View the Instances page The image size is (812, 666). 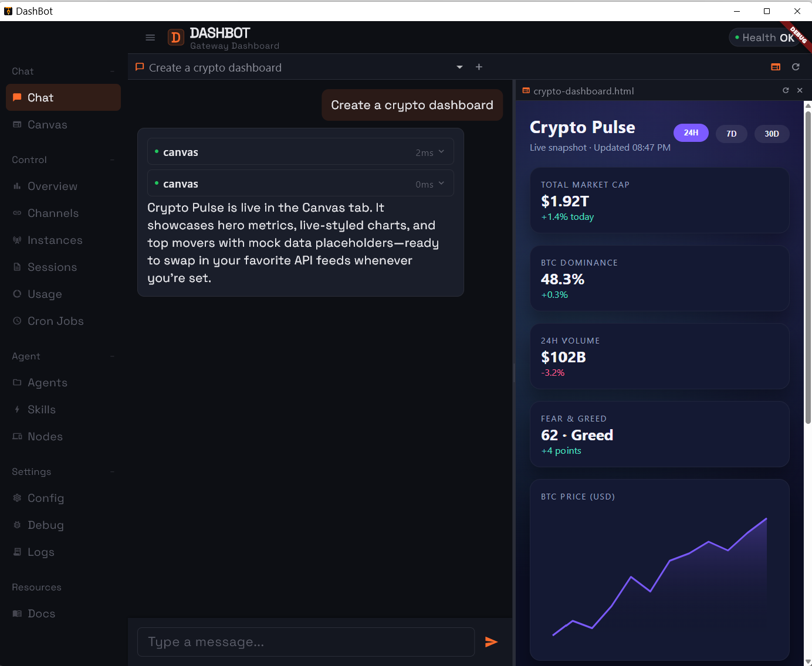coord(55,240)
